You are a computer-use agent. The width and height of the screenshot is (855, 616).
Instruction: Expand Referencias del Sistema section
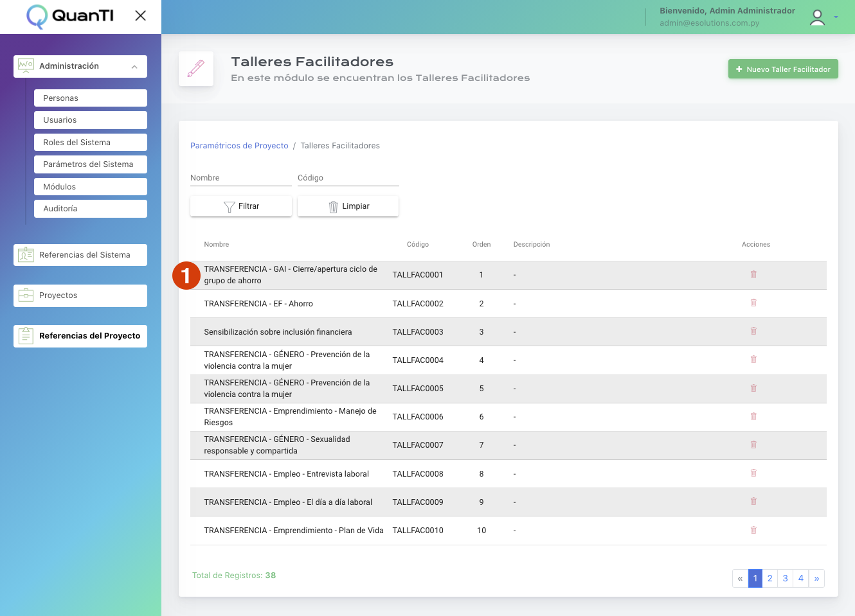point(80,255)
